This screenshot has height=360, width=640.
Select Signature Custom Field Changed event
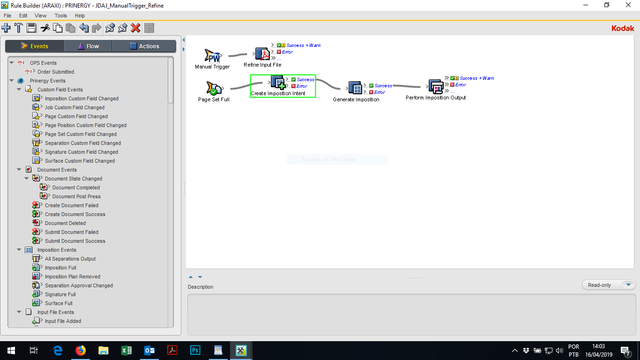point(81,152)
